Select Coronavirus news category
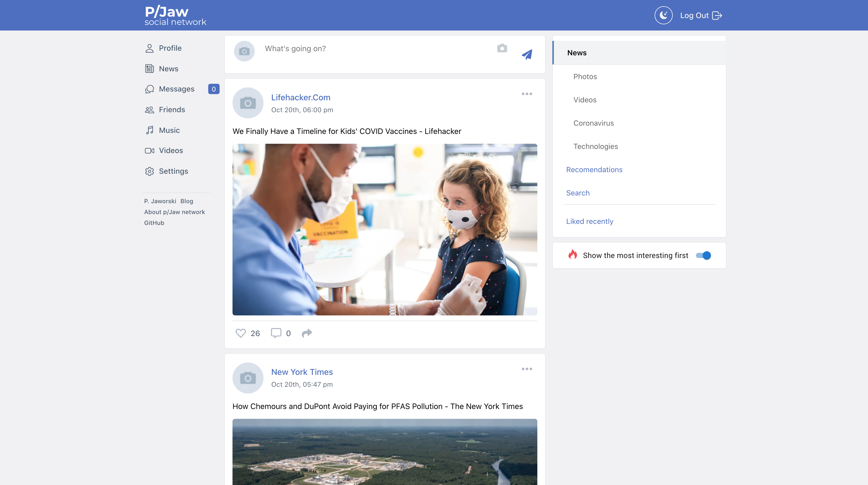Viewport: 868px width, 485px height. [594, 123]
